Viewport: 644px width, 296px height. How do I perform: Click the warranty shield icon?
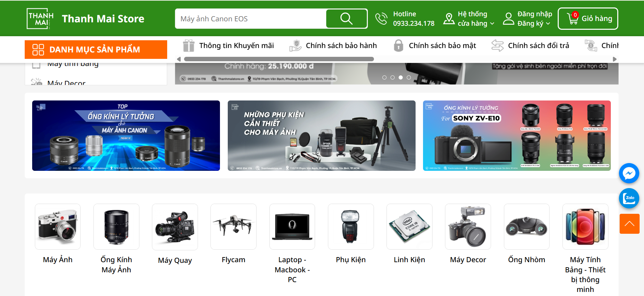click(x=295, y=45)
